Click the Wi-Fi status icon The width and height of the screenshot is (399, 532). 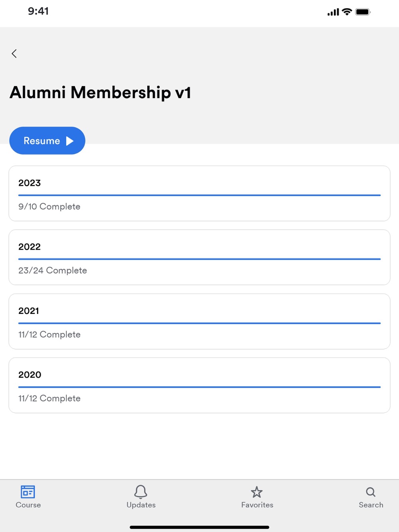click(x=347, y=12)
